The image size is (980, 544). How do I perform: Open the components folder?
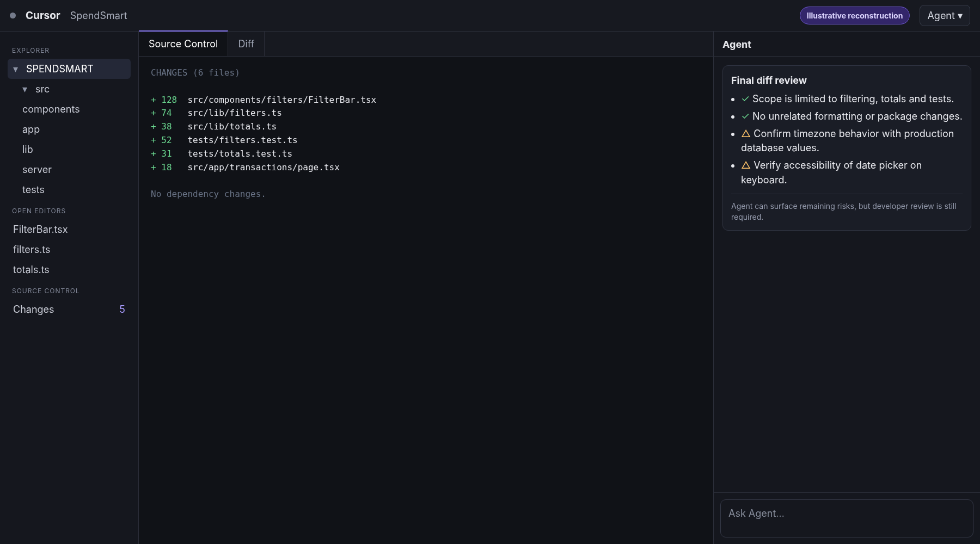pos(51,109)
